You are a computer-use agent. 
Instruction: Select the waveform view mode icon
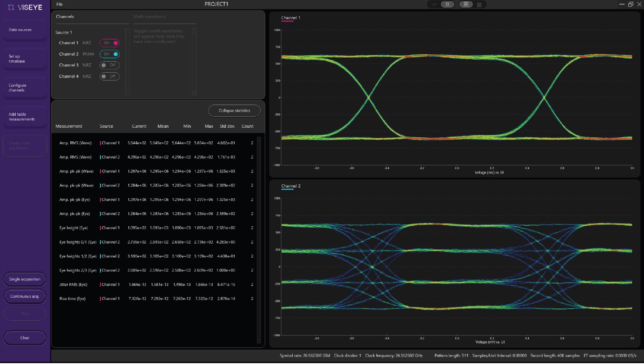(434, 4)
